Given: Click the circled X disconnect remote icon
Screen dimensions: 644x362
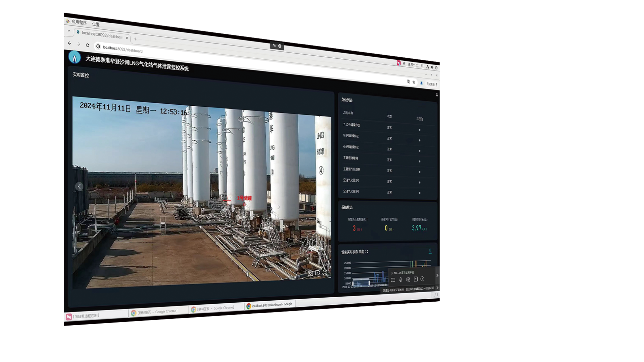Looking at the screenshot, I should (422, 279).
